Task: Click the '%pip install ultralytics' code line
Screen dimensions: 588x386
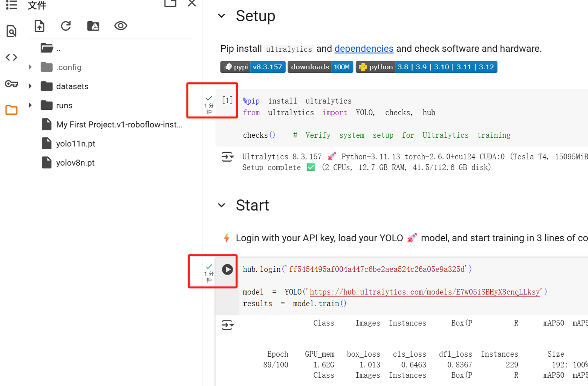Action: click(x=297, y=101)
